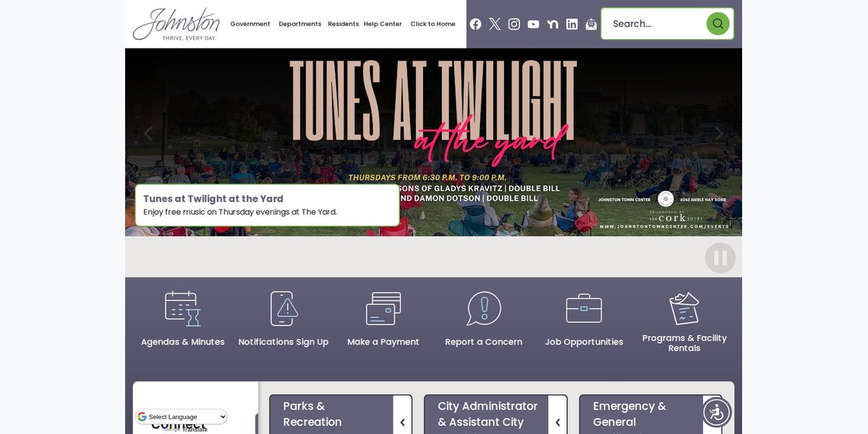868x434 pixels.
Task: Open the Government menu
Action: [x=250, y=24]
